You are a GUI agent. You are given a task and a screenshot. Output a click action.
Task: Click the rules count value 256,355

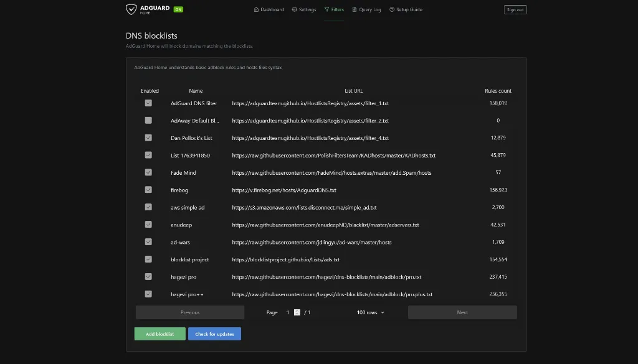point(498,294)
